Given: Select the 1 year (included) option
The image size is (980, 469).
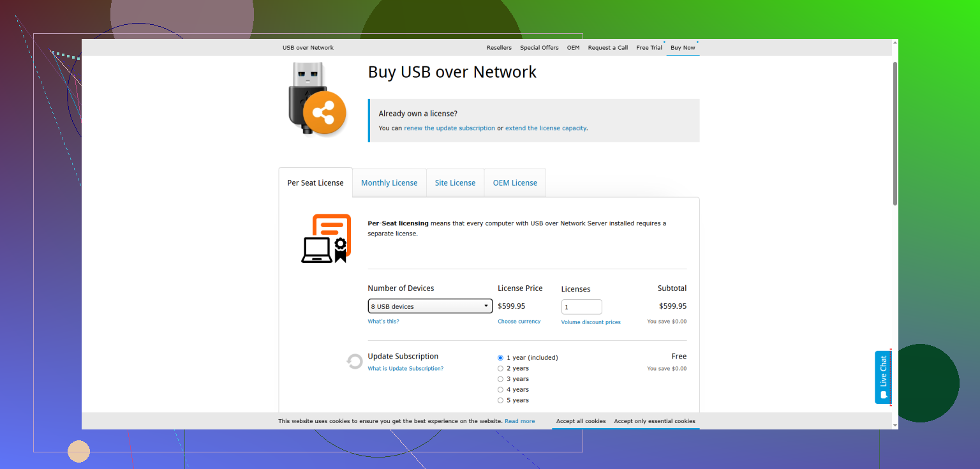Looking at the screenshot, I should click(x=500, y=358).
